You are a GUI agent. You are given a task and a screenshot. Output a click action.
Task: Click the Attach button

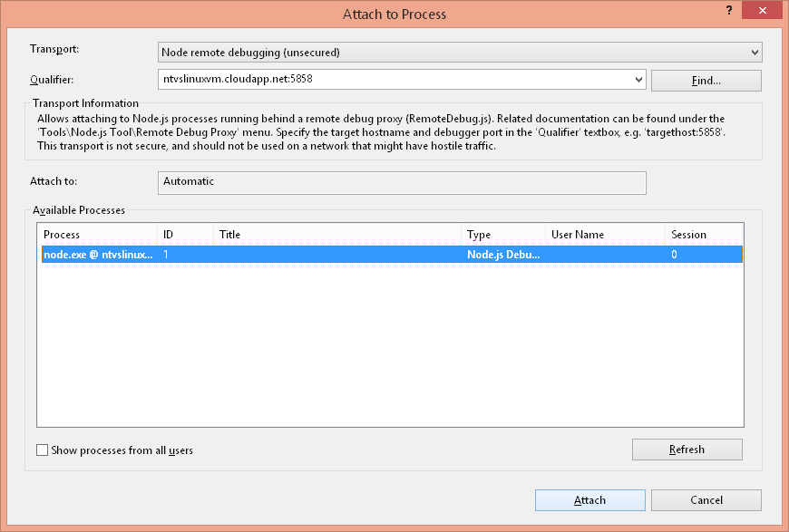point(589,500)
